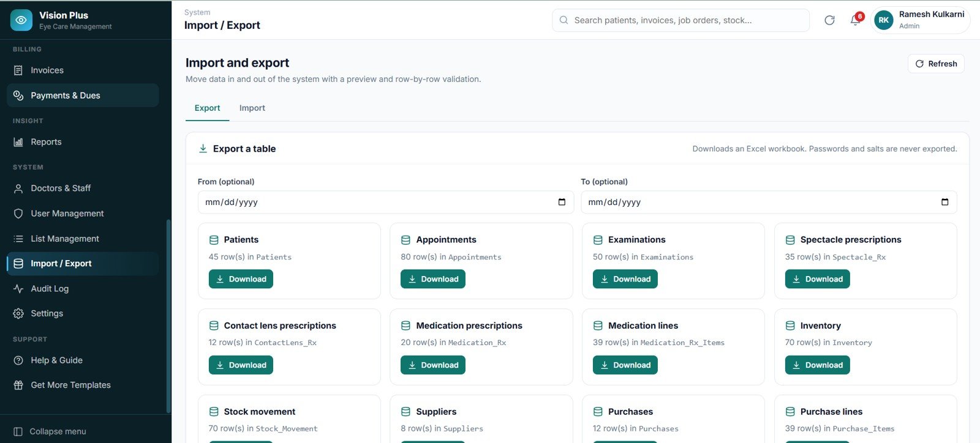Click the Stock movement card title
This screenshot has height=443, width=980.
point(260,412)
